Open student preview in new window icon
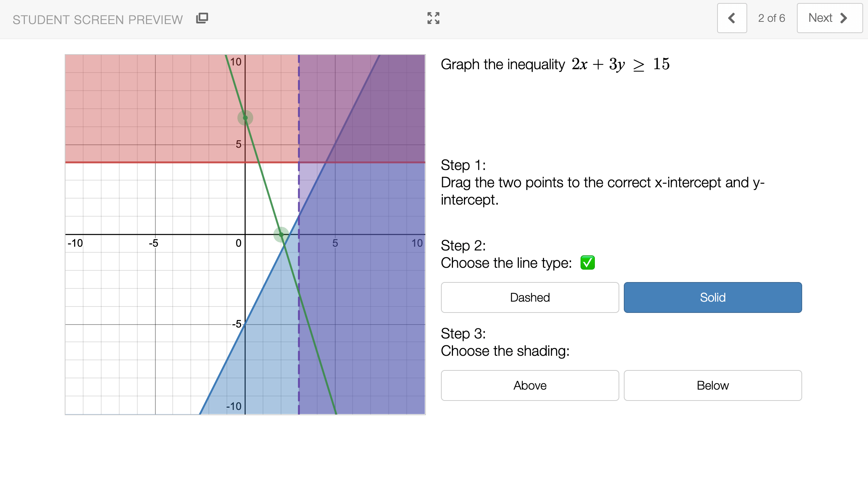Viewport: 868px width, 481px height. point(202,18)
